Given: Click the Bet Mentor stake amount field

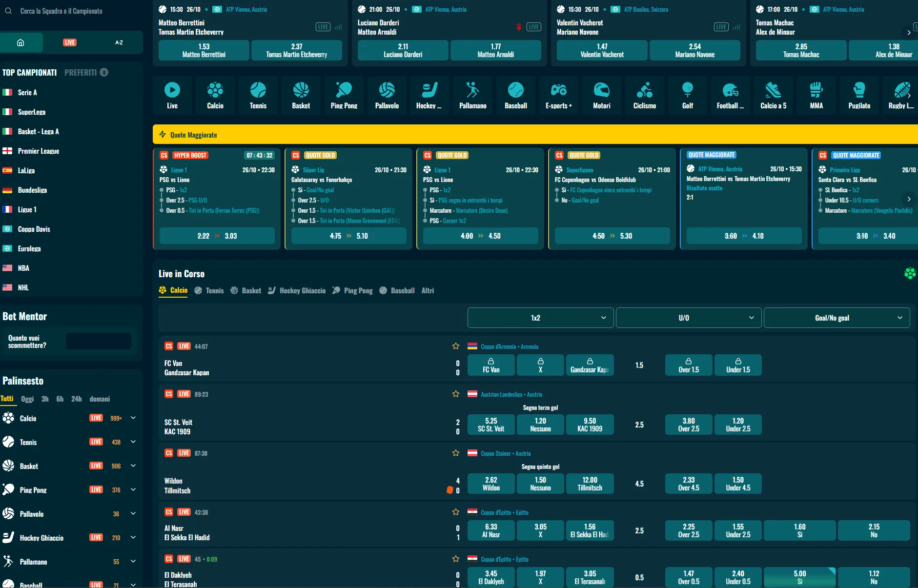Looking at the screenshot, I should (x=99, y=341).
